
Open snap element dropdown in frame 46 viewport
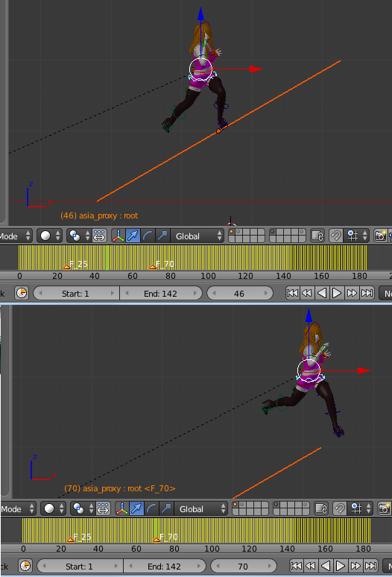[x=356, y=236]
